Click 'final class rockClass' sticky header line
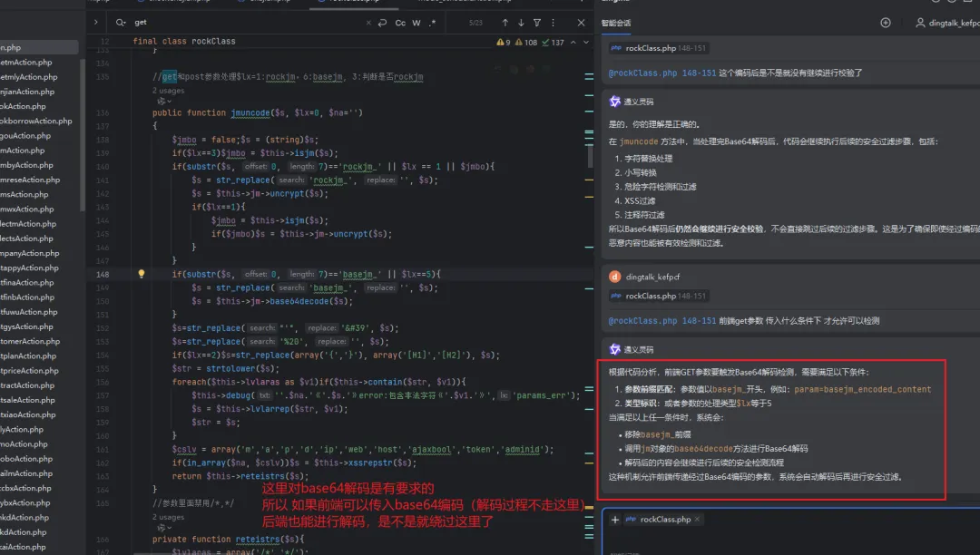This screenshot has height=555, width=980. (184, 41)
